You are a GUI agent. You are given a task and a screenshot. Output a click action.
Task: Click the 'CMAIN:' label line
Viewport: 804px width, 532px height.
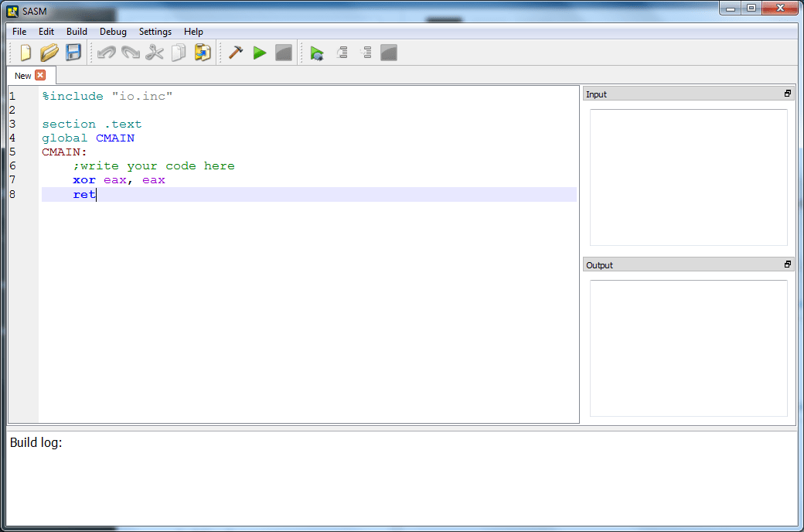[65, 152]
